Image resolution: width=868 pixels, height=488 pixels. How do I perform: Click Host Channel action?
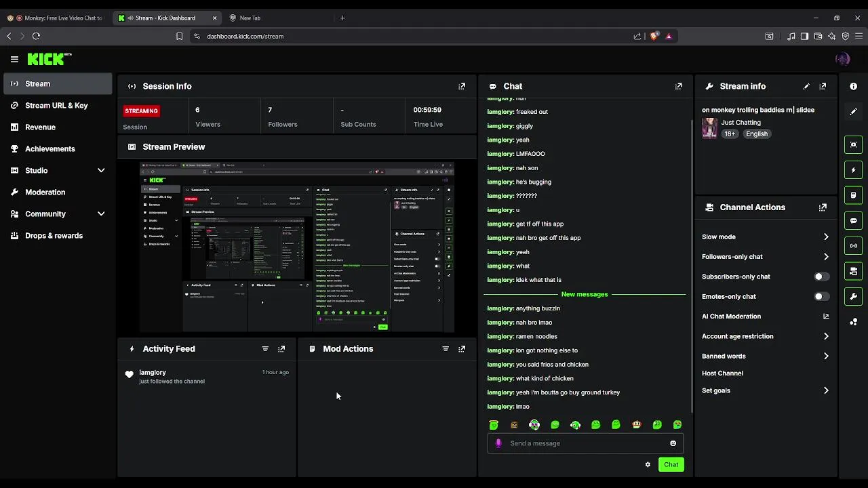(722, 373)
